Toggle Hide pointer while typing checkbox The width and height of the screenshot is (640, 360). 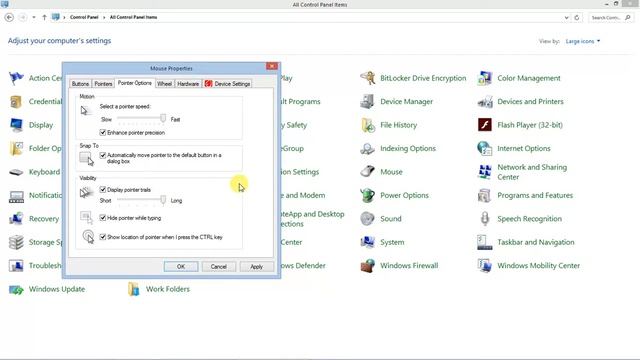tap(103, 218)
